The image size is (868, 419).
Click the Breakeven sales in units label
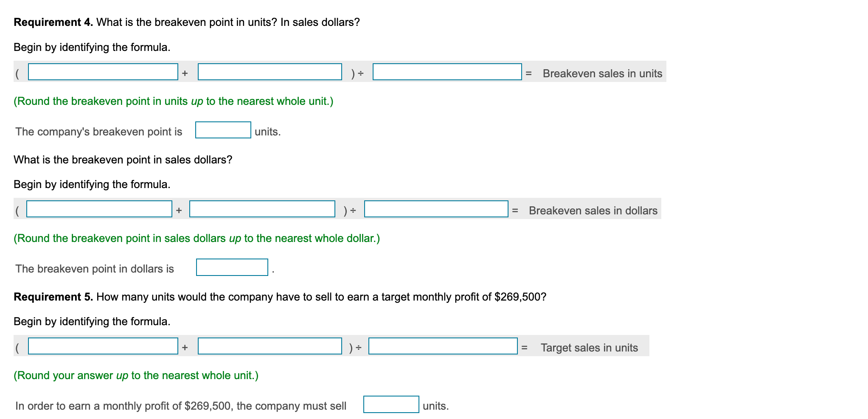tap(603, 73)
